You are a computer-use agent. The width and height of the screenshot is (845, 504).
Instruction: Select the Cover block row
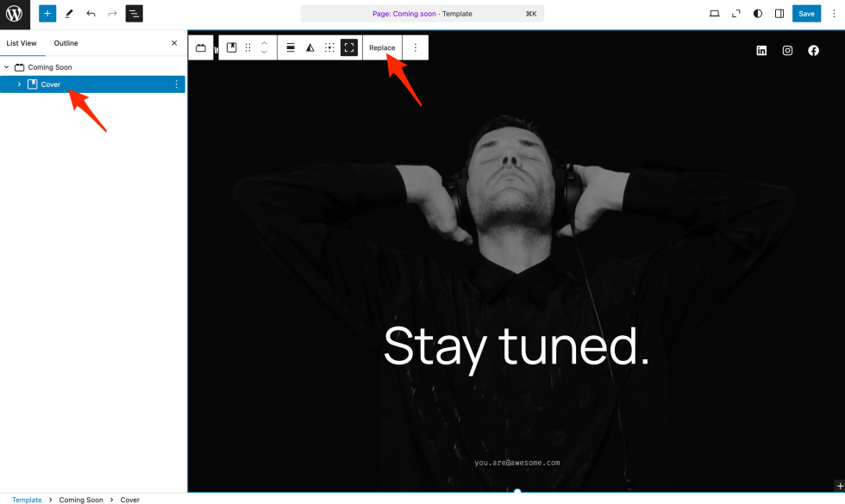coord(93,84)
